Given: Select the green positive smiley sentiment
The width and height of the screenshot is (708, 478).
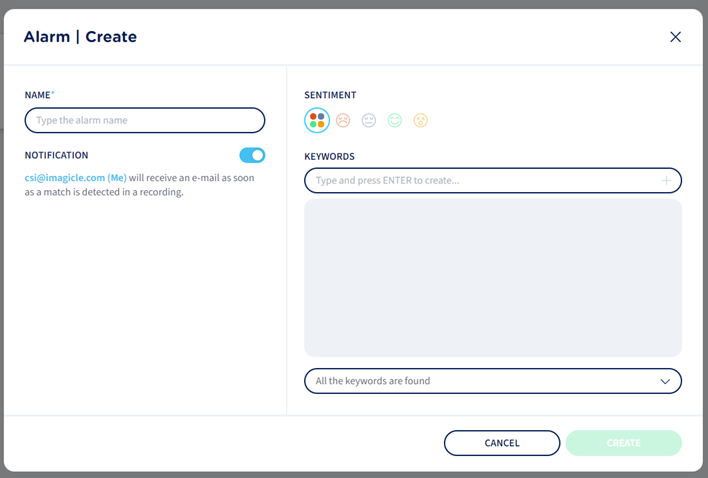Looking at the screenshot, I should click(395, 121).
